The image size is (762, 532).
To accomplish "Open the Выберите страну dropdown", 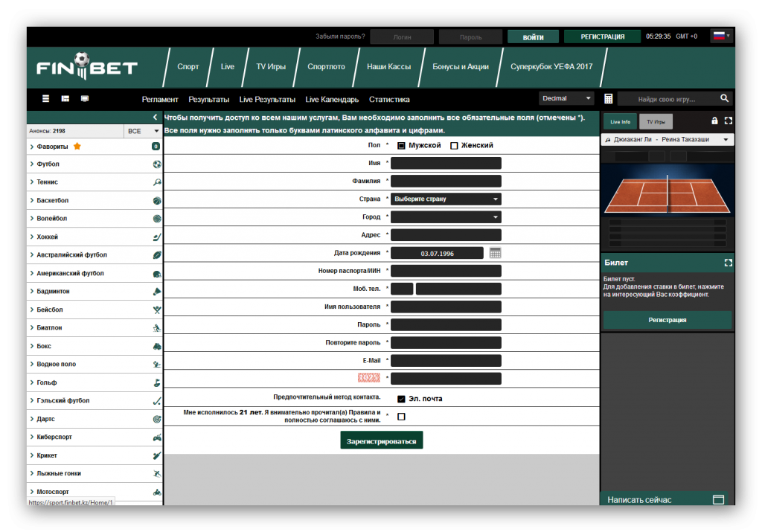I will (x=446, y=199).
